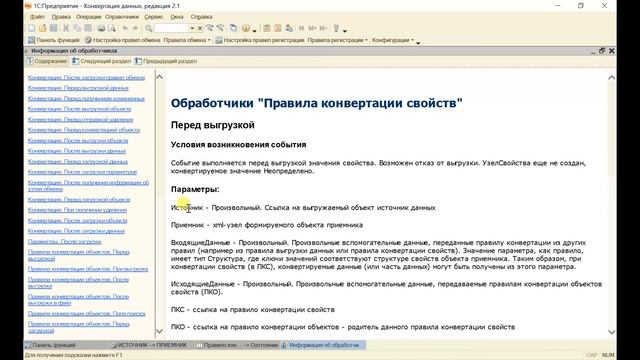Open the Операции menu
This screenshot has height=360, width=640.
click(89, 17)
